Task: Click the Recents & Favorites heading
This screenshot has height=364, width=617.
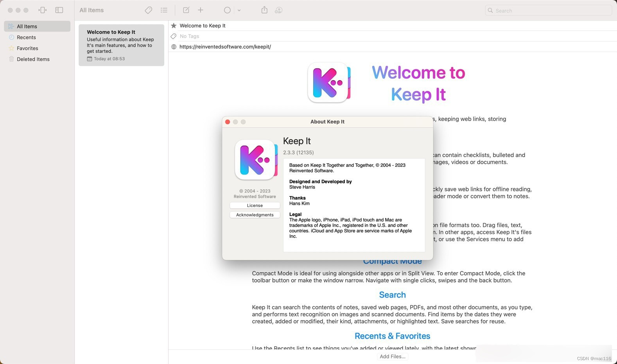Action: 393,336
